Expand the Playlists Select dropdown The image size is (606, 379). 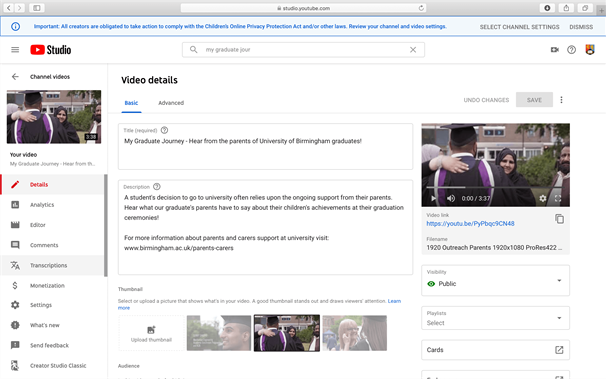click(495, 318)
